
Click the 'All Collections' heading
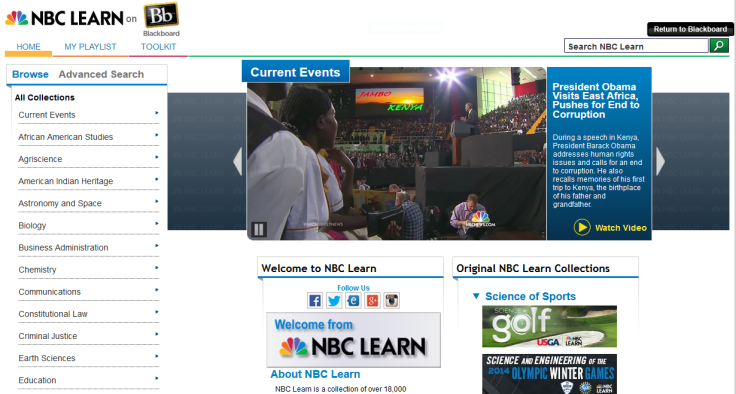tap(45, 98)
